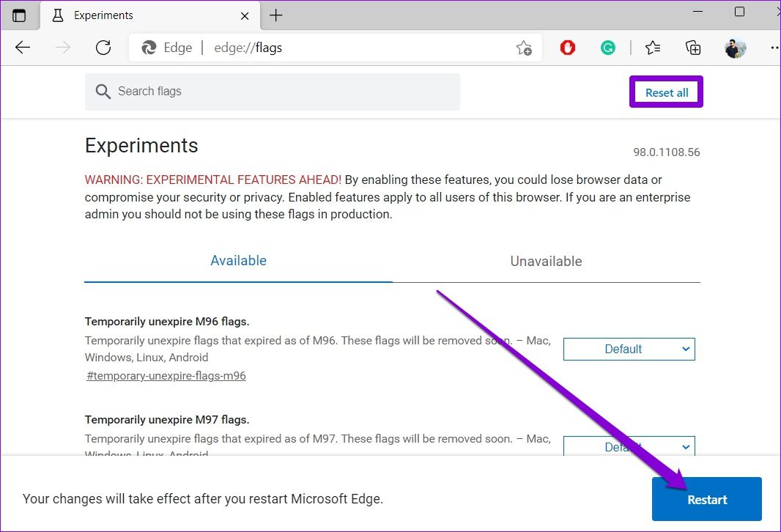Expand the M97 flags Default dropdown
This screenshot has height=532, width=781.
[x=629, y=446]
